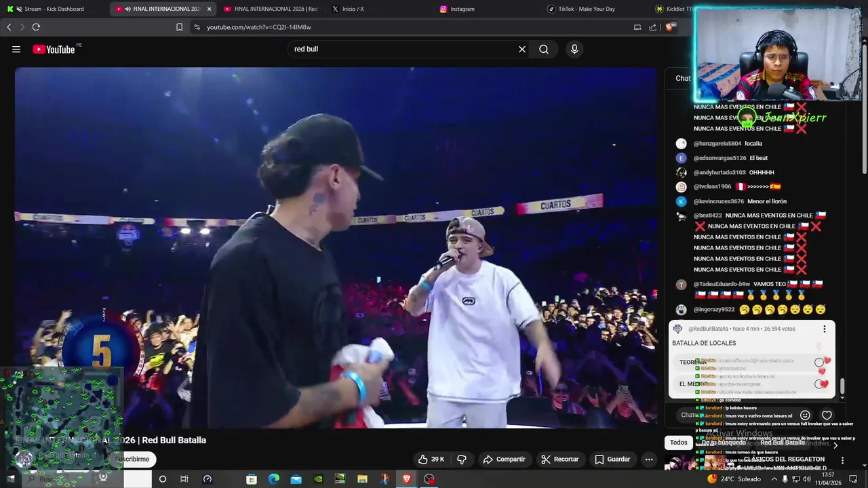The height and width of the screenshot is (488, 868).
Task: Select the Red Bull Batalla chip
Action: coord(783,443)
